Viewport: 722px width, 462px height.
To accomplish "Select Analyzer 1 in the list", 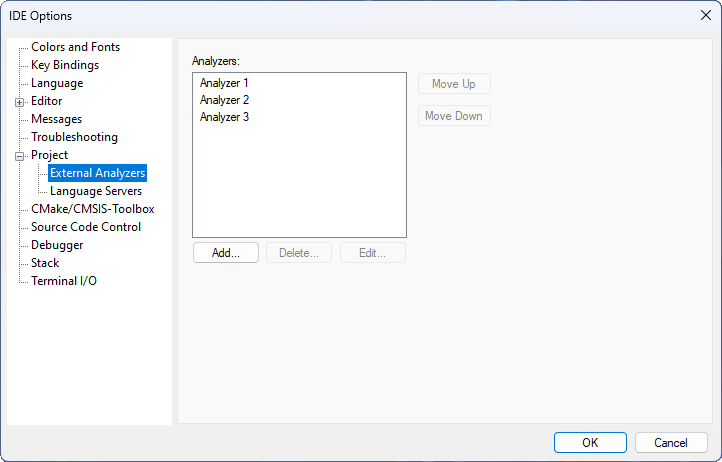I will [x=224, y=83].
